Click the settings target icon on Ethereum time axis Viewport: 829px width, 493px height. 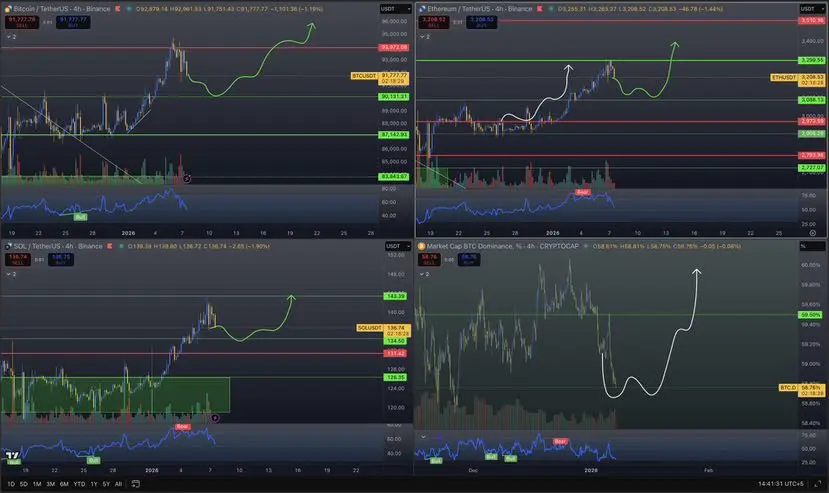point(813,233)
